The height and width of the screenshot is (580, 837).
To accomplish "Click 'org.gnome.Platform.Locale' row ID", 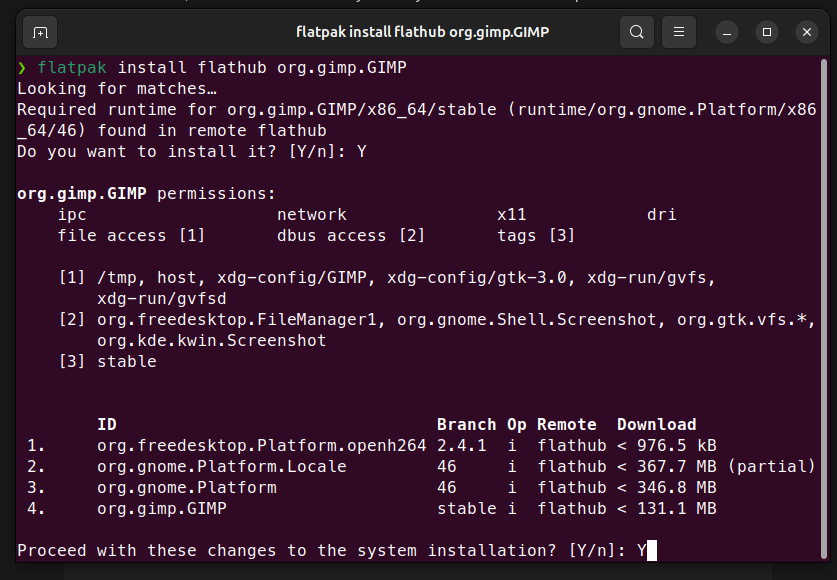I will point(222,467).
